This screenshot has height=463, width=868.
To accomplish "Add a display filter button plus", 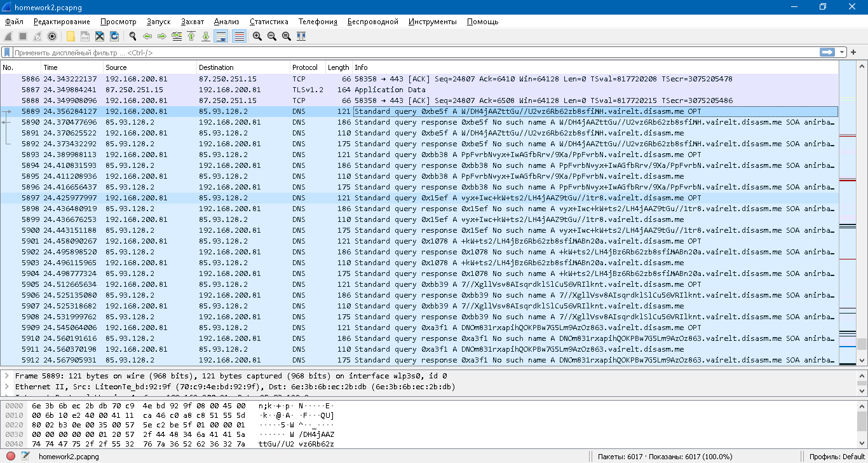I will coord(854,53).
